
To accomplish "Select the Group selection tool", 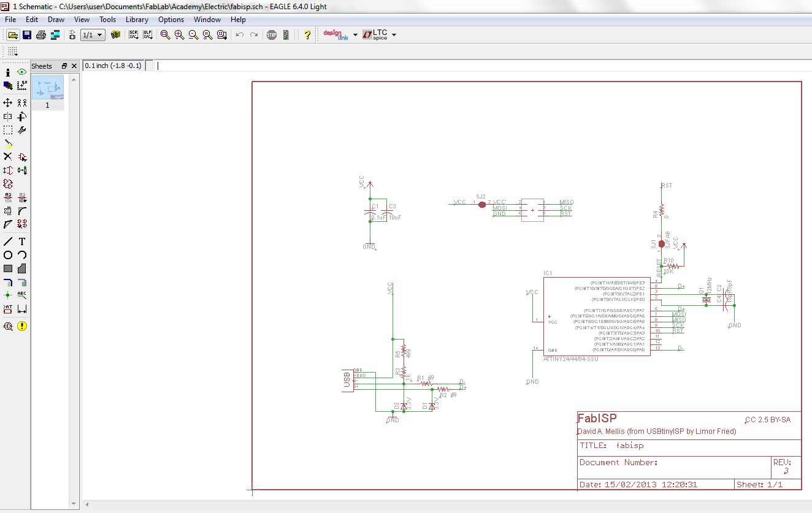I will pos(8,130).
